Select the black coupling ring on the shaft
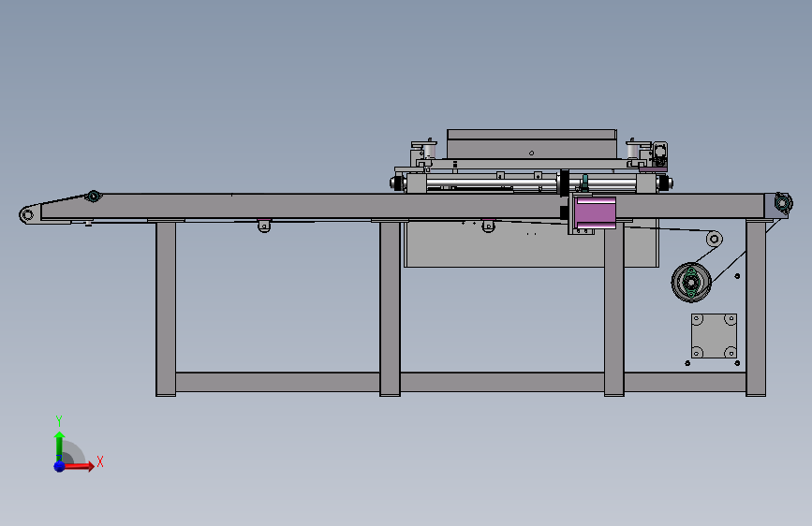The height and width of the screenshot is (526, 812). [x=564, y=183]
